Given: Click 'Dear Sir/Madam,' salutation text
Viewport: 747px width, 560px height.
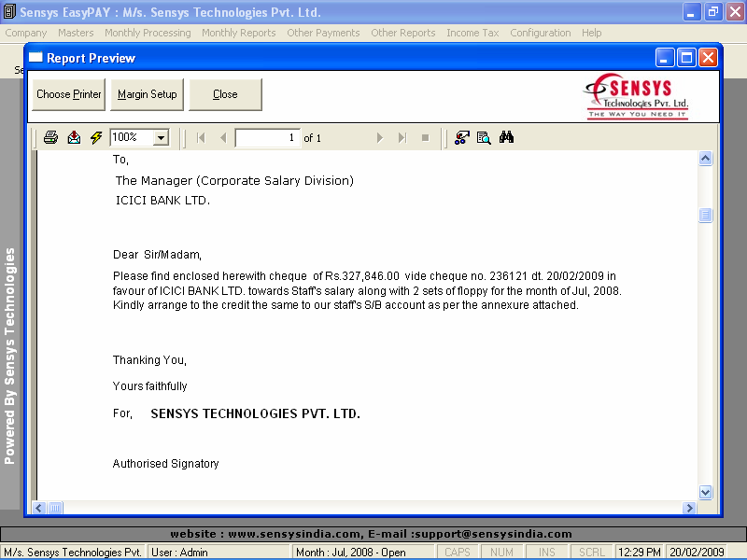Looking at the screenshot, I should point(157,255).
